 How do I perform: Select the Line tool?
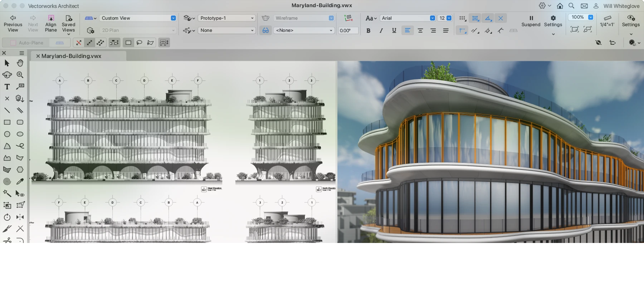coord(7,110)
